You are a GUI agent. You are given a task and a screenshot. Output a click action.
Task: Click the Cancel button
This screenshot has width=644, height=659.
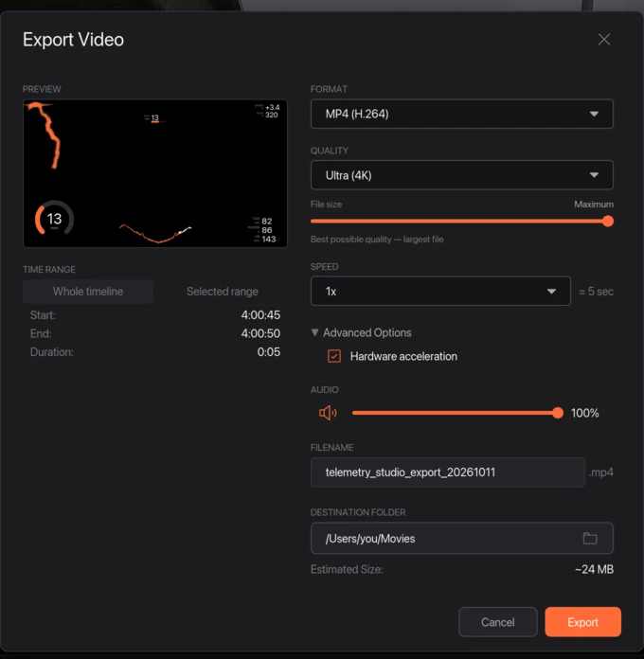click(498, 621)
